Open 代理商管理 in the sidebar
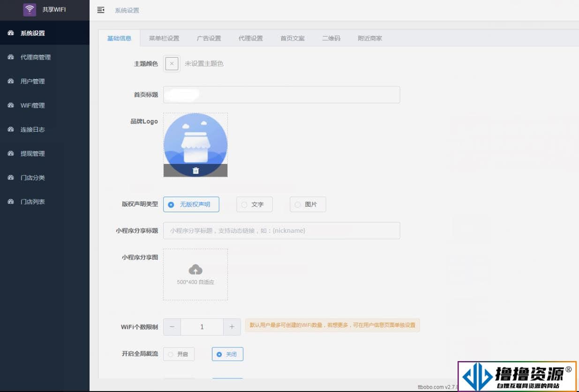 [x=45, y=57]
